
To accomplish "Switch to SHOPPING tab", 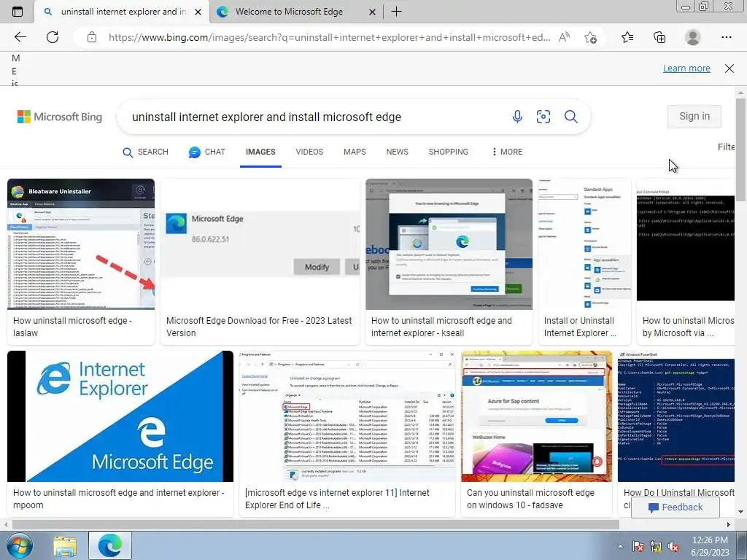I will point(449,152).
